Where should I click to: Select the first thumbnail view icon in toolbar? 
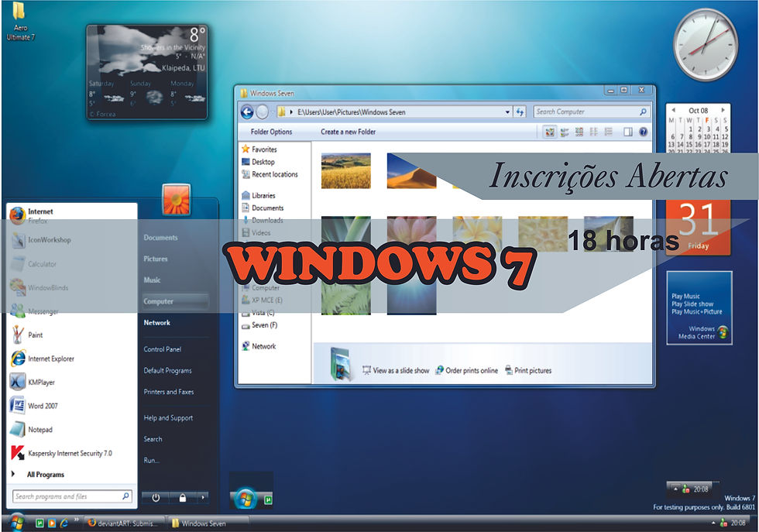click(x=549, y=132)
